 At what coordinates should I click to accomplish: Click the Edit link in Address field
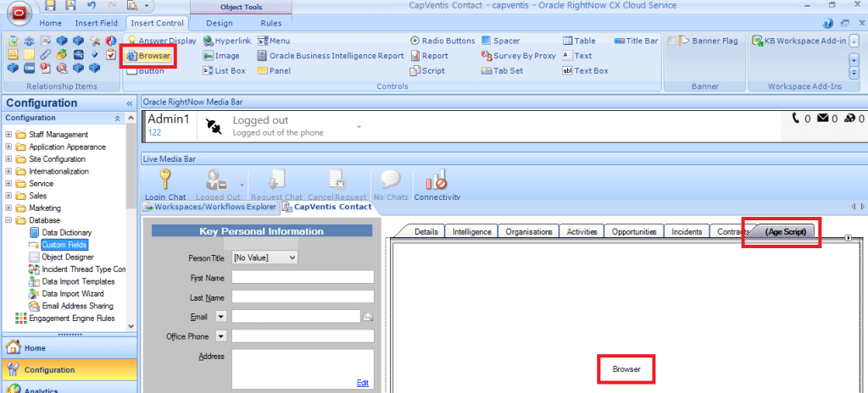coord(362,383)
